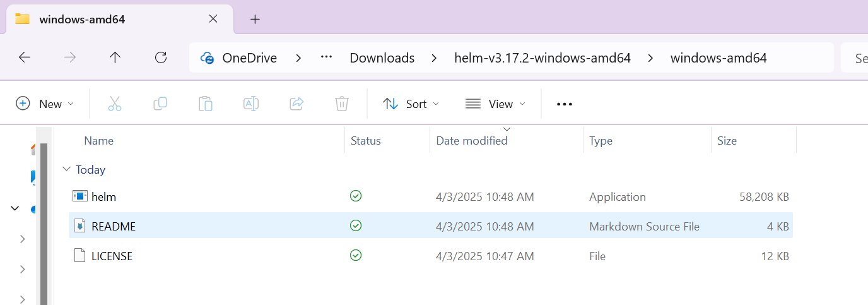Click the helm application file icon
Screen dimensions: 868x305
[x=79, y=196]
